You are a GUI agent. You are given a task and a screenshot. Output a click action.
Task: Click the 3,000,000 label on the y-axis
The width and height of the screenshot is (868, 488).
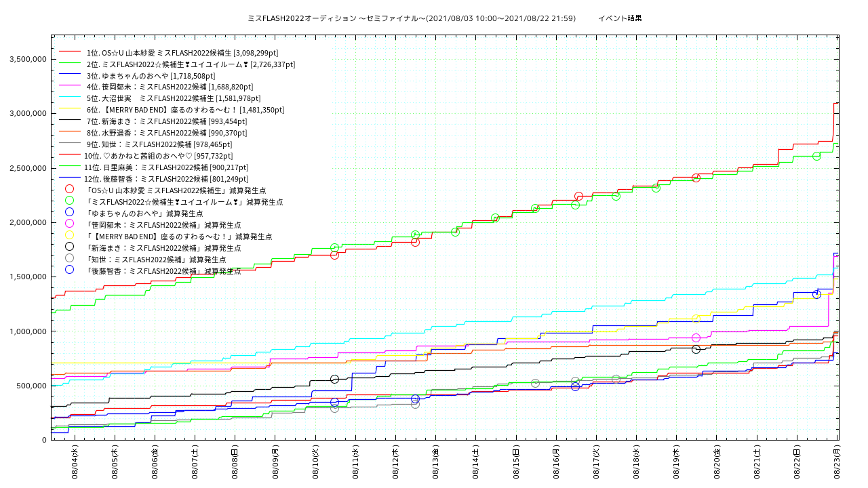click(x=27, y=113)
